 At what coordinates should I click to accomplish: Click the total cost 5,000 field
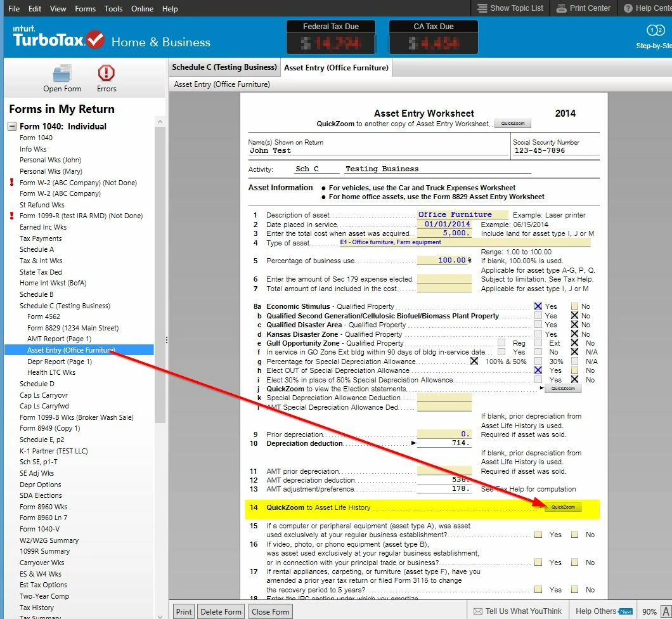click(x=444, y=233)
